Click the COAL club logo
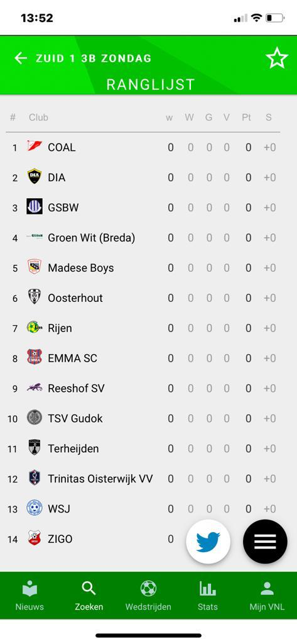The width and height of the screenshot is (297, 644). [35, 146]
